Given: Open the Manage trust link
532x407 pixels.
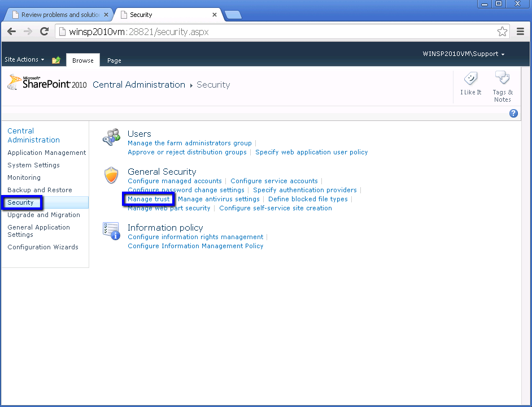Looking at the screenshot, I should pos(149,199).
